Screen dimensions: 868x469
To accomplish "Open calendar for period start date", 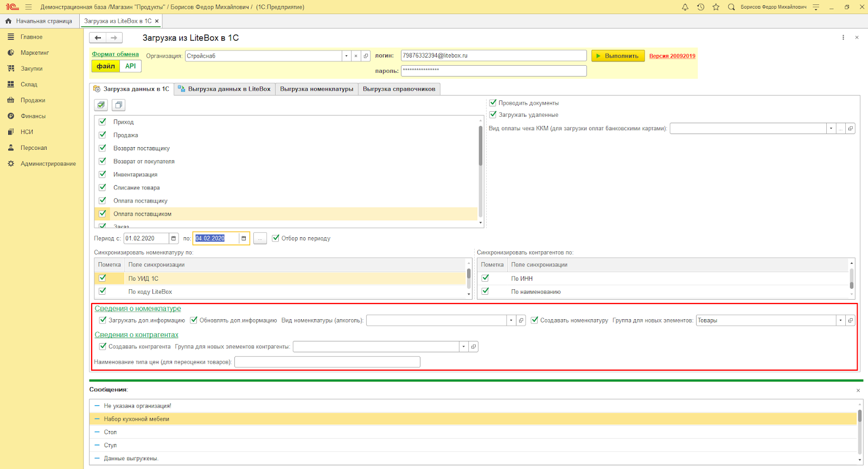I will (174, 238).
